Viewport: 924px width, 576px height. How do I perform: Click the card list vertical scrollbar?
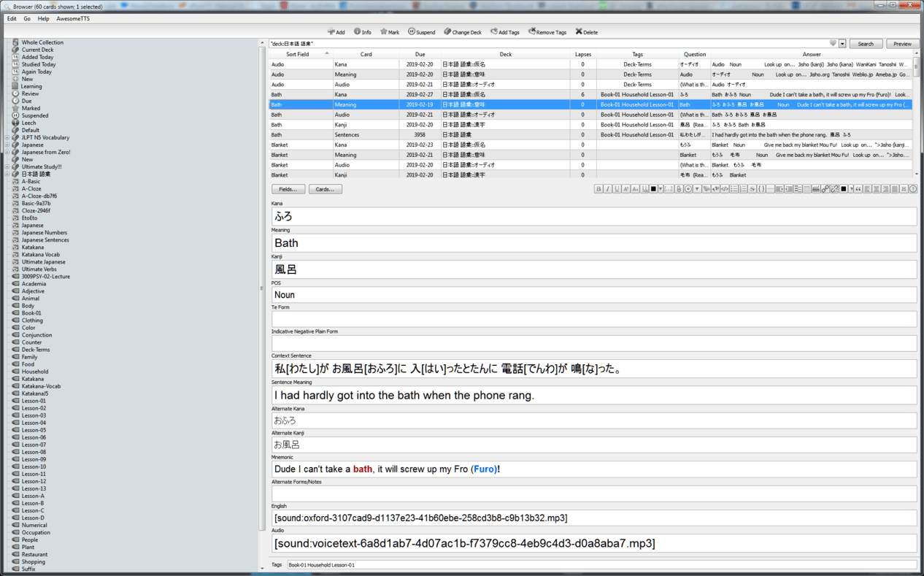pyautogui.click(x=917, y=113)
